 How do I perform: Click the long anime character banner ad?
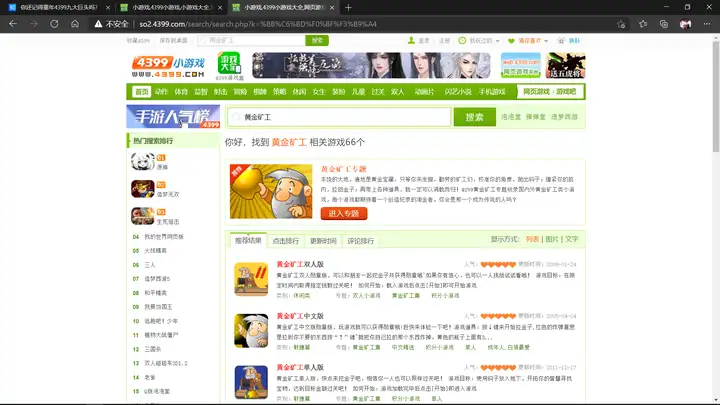371,65
